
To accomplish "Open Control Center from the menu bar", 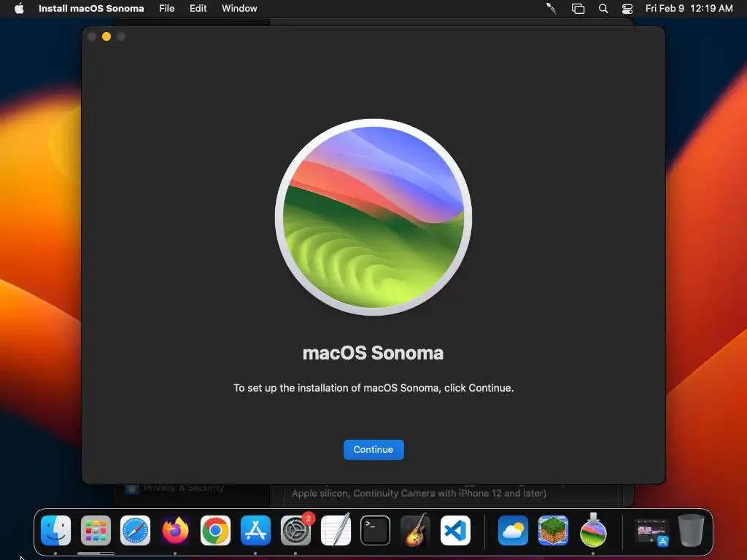I will pyautogui.click(x=627, y=9).
